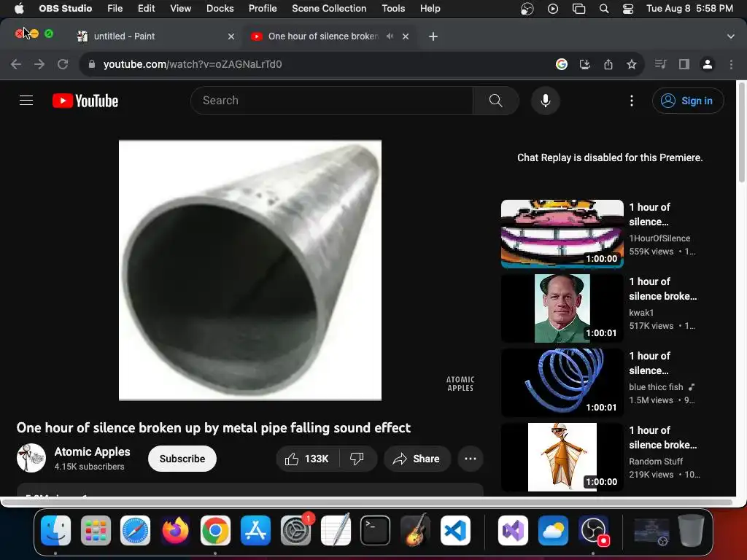Image resolution: width=747 pixels, height=560 pixels.
Task: Go to the YouTube home logo
Action: point(85,101)
